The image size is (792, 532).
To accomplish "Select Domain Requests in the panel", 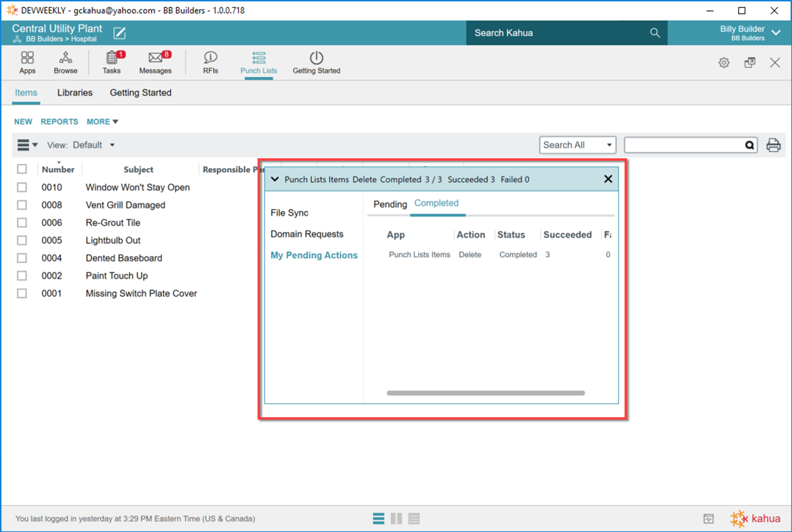I will tap(307, 234).
